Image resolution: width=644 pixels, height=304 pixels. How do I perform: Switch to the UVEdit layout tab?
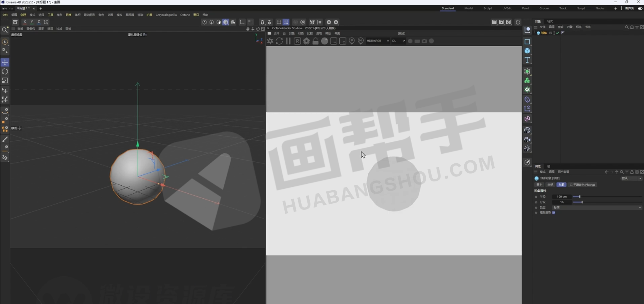coord(507,8)
